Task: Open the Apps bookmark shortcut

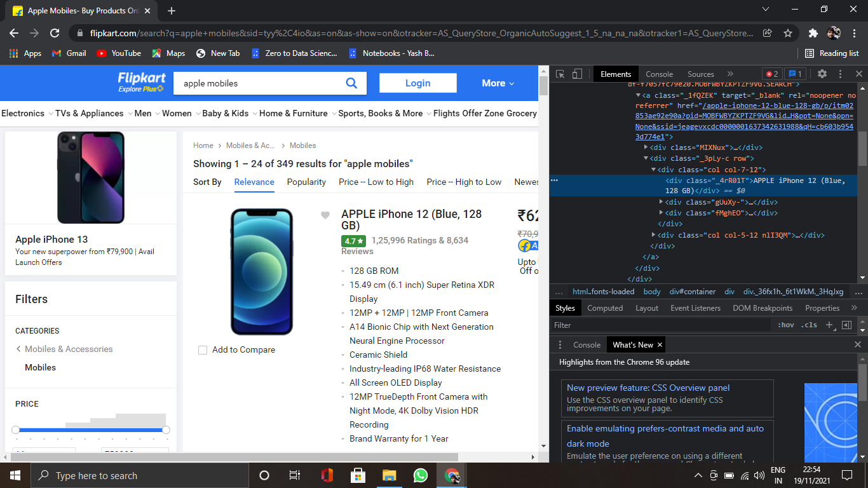Action: (x=26, y=53)
